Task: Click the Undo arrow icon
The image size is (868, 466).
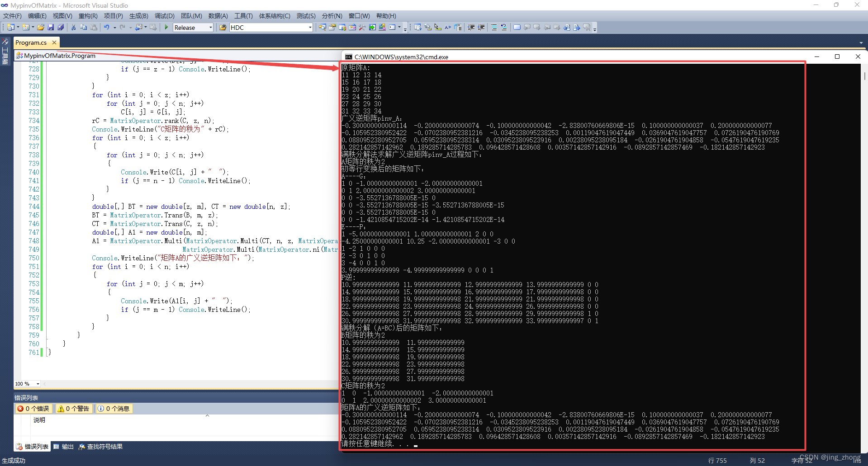Action: [x=107, y=28]
